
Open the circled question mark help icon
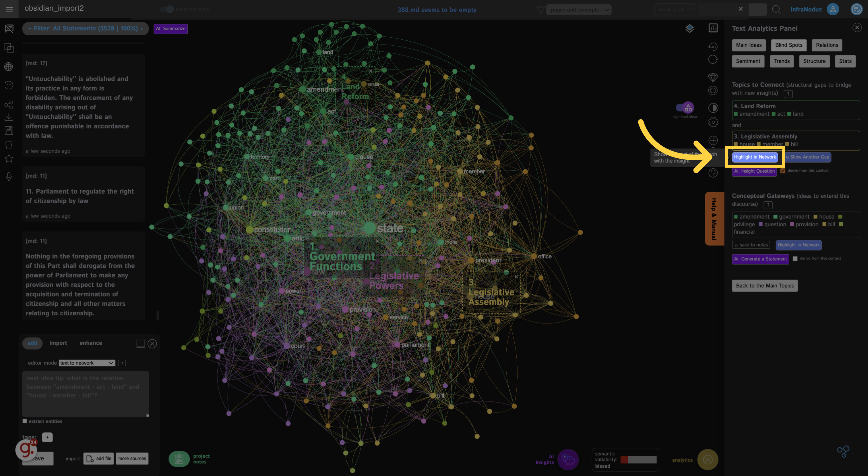coord(713,173)
